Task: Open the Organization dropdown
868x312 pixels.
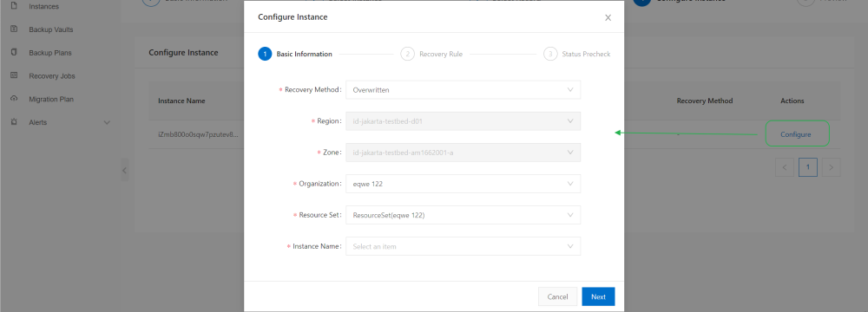Action: click(463, 184)
